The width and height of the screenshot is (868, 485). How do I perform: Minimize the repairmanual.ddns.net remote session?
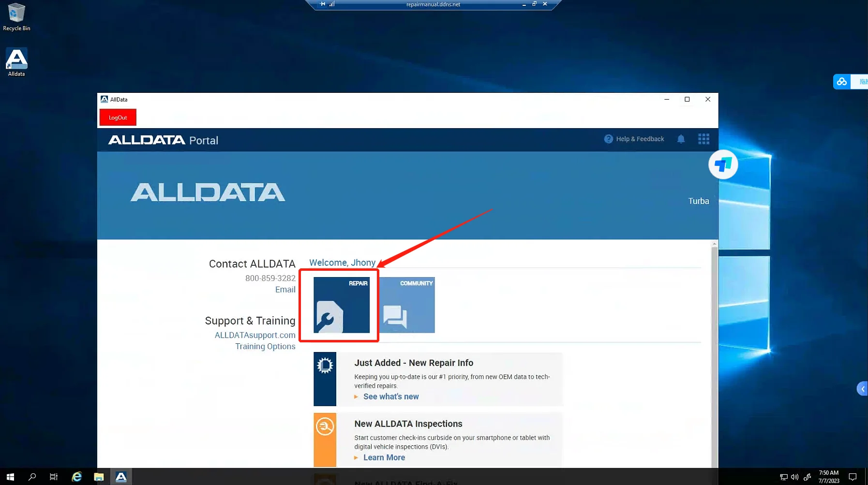(x=524, y=4)
